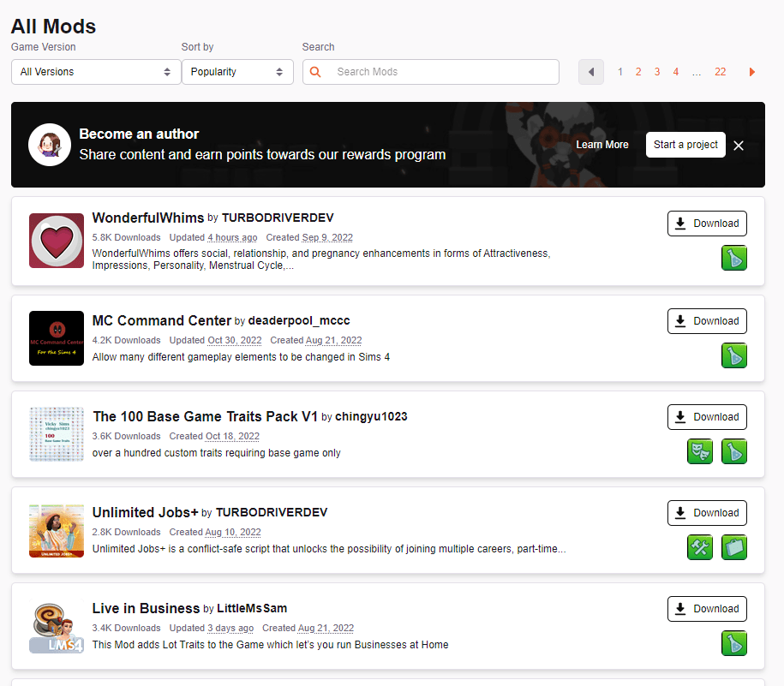Open Unlimited Jobs+ thumbnail
The height and width of the screenshot is (686, 784).
coord(57,530)
